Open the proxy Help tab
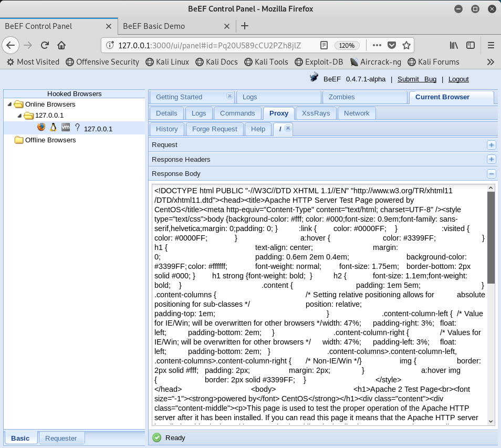Image resolution: width=501 pixels, height=448 pixels. (258, 129)
